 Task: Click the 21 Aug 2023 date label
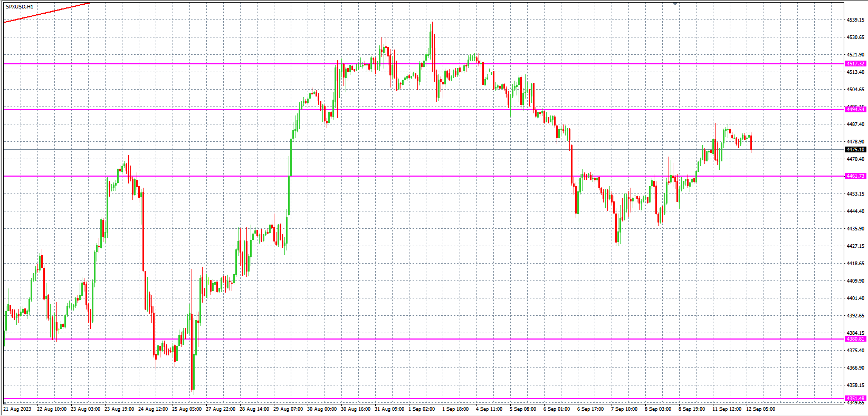coord(17,409)
